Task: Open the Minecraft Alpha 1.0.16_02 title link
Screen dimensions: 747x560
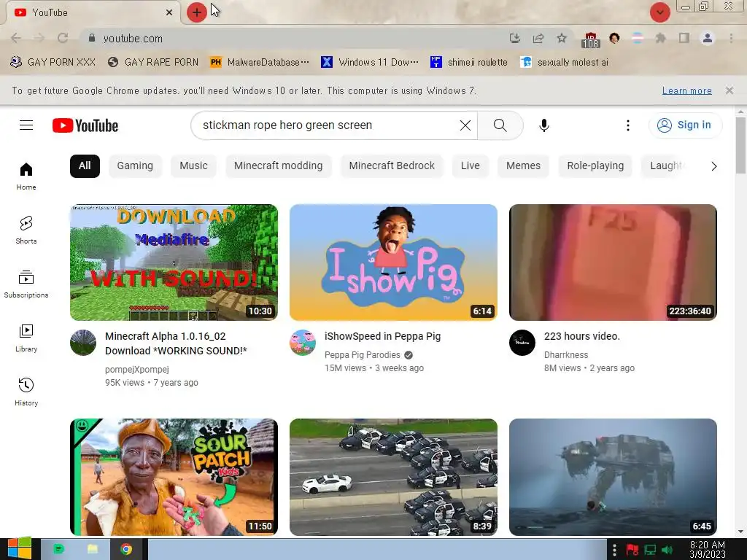Action: 177,343
